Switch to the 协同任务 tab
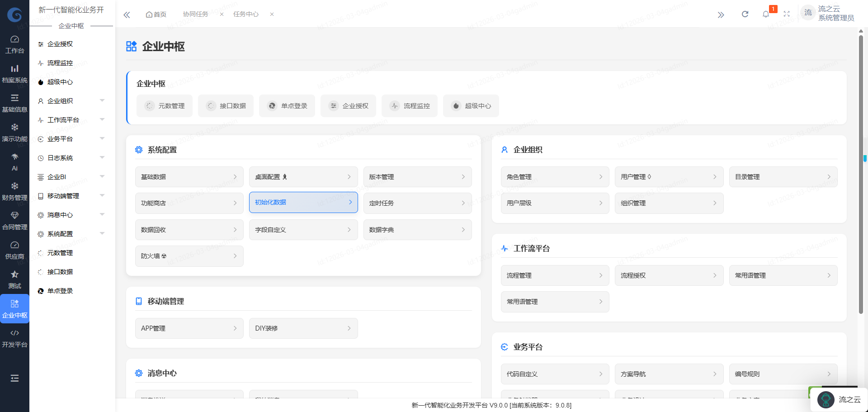868x412 pixels. pos(196,14)
